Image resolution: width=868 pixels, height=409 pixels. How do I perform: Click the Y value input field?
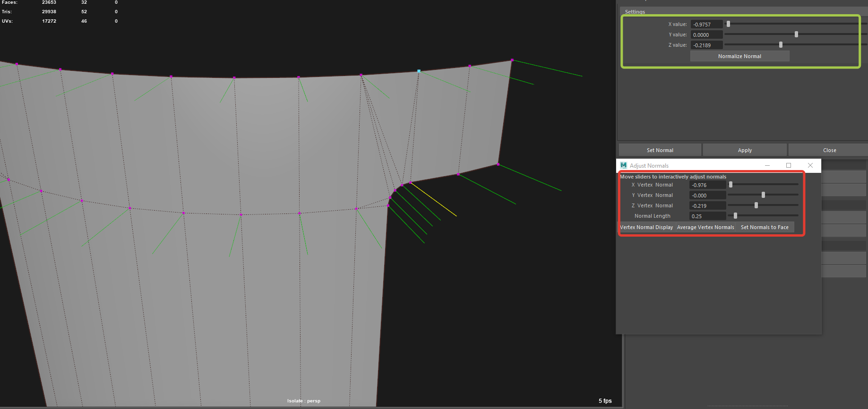click(706, 35)
